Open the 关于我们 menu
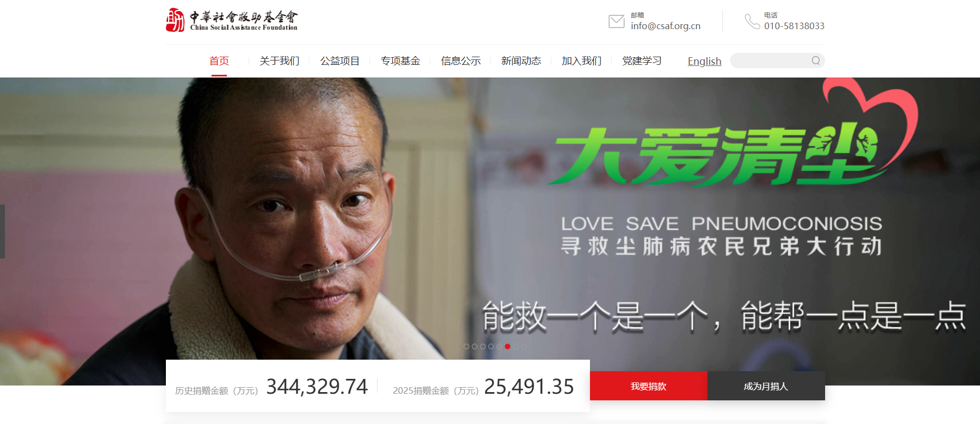Screen dimensions: 980x424 pos(280,61)
